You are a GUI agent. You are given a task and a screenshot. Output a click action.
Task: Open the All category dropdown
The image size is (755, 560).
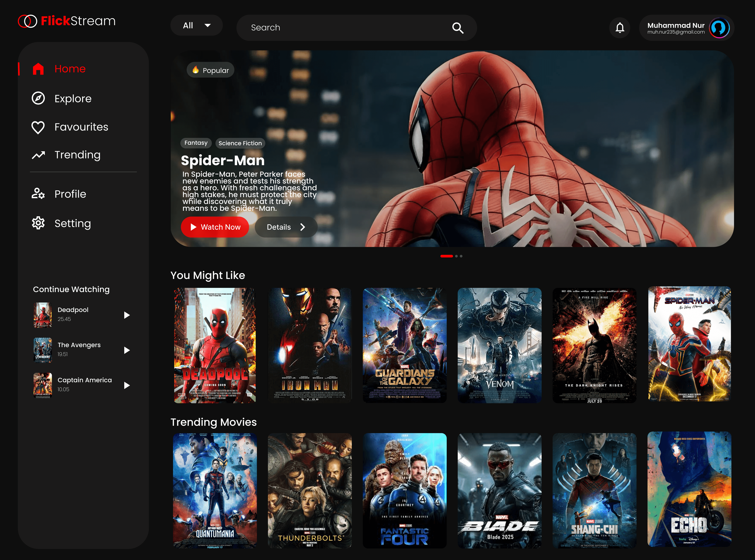click(x=197, y=25)
